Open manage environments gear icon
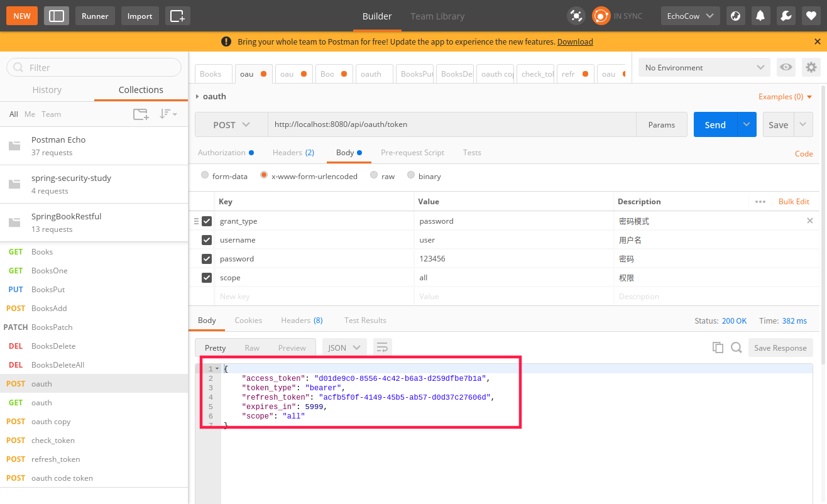The width and height of the screenshot is (827, 504). (x=811, y=67)
